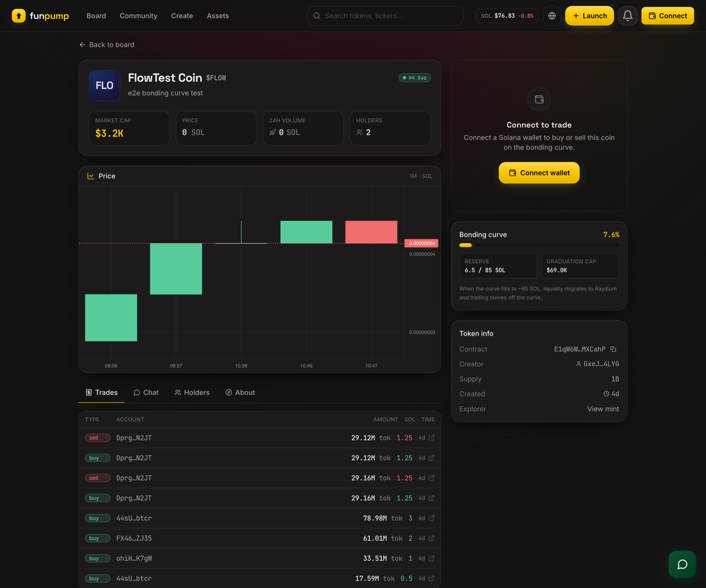Switch to the About tab

coord(240,393)
